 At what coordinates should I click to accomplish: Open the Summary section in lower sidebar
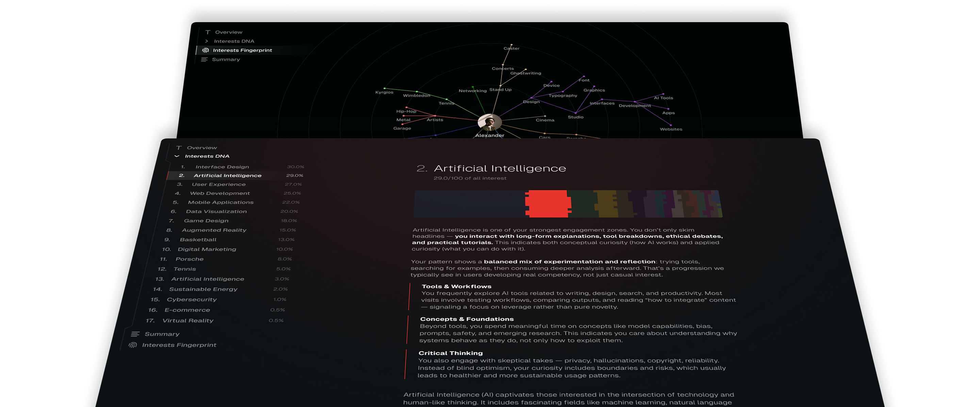click(x=162, y=334)
